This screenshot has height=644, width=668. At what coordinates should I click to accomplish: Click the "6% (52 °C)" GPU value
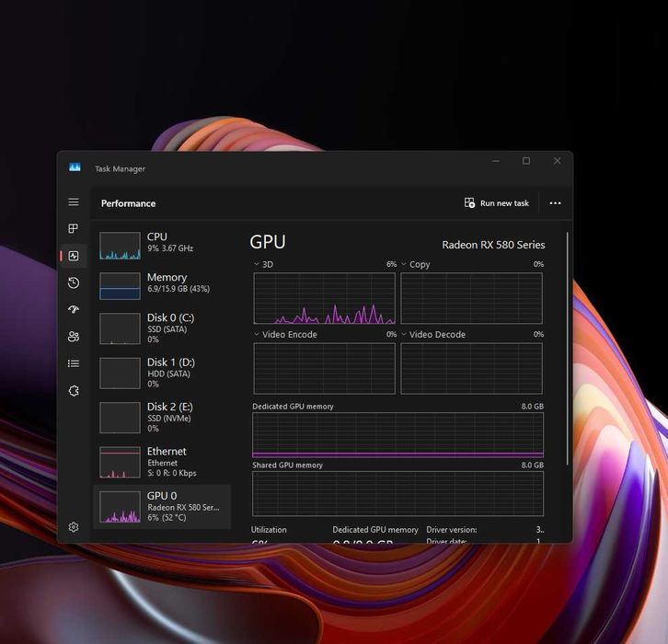pyautogui.click(x=167, y=517)
